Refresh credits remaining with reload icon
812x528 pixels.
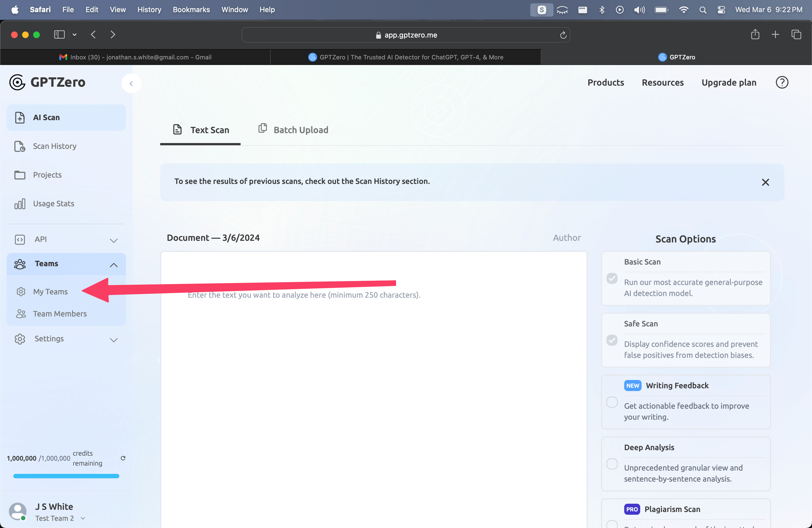pos(123,458)
